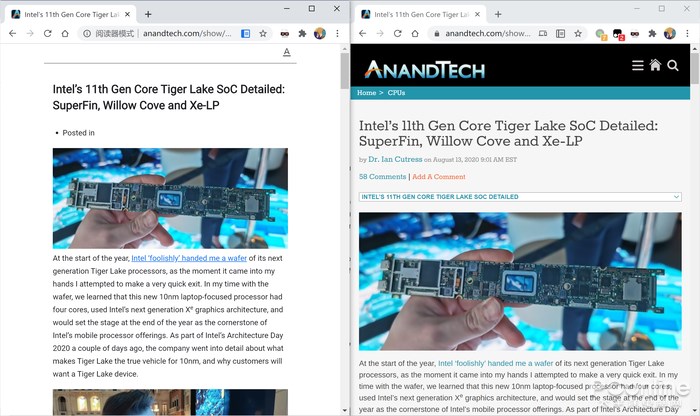Open the 'foolishly' handed me a wafer link in reader view
700x416 pixels.
pyautogui.click(x=189, y=258)
